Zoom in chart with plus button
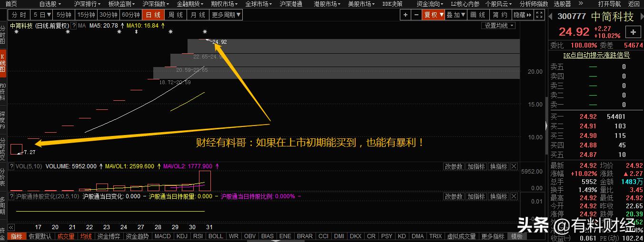 pos(405,15)
